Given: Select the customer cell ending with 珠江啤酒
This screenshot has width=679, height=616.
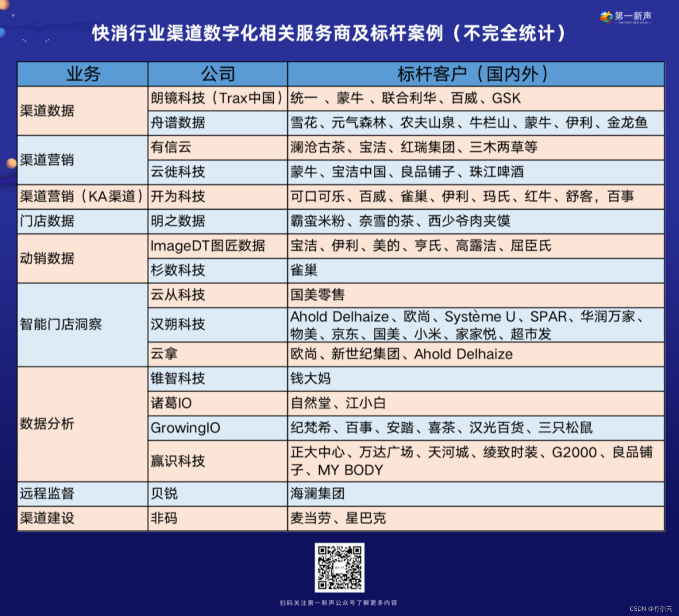Looking at the screenshot, I should pyautogui.click(x=476, y=172).
